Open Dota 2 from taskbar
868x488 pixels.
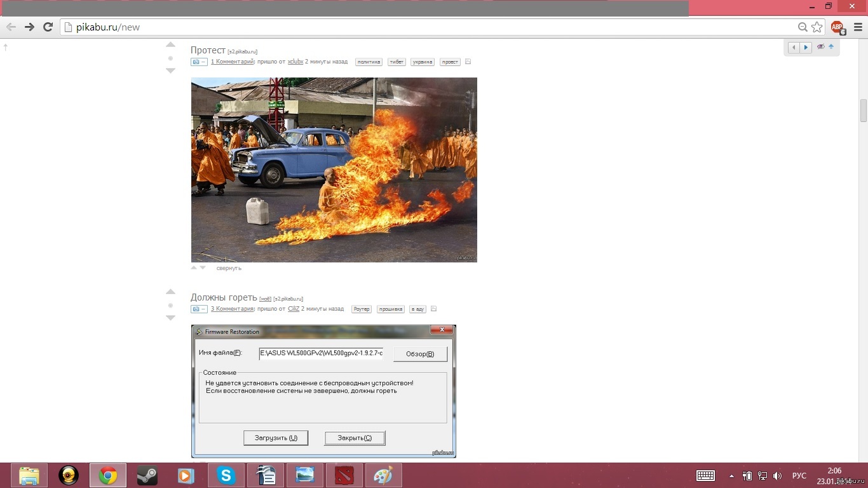click(x=344, y=475)
